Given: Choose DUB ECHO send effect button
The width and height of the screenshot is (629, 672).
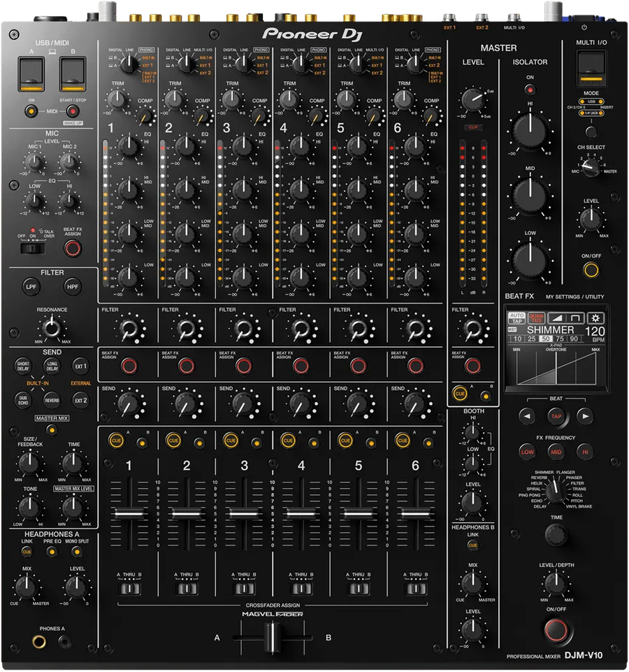Looking at the screenshot, I should (23, 400).
